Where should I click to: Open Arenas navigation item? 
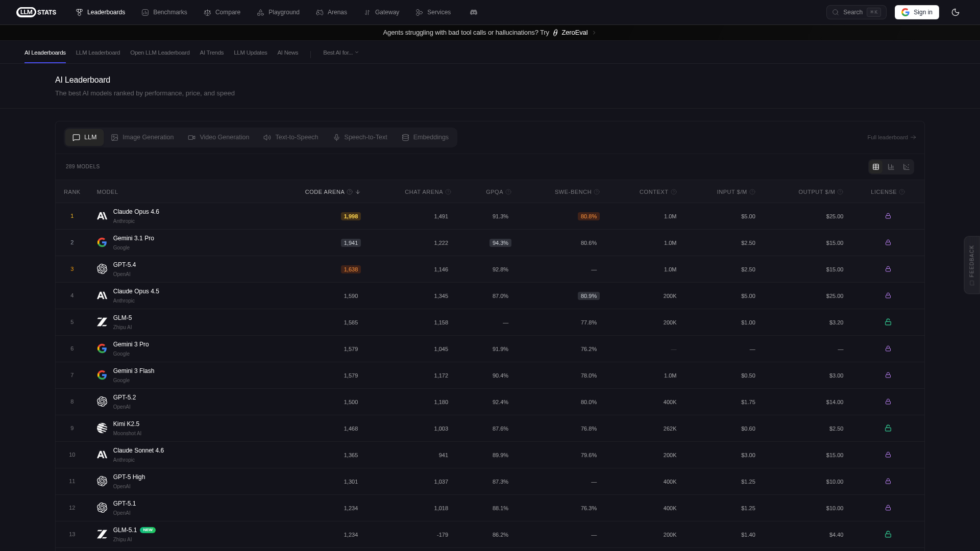point(331,12)
